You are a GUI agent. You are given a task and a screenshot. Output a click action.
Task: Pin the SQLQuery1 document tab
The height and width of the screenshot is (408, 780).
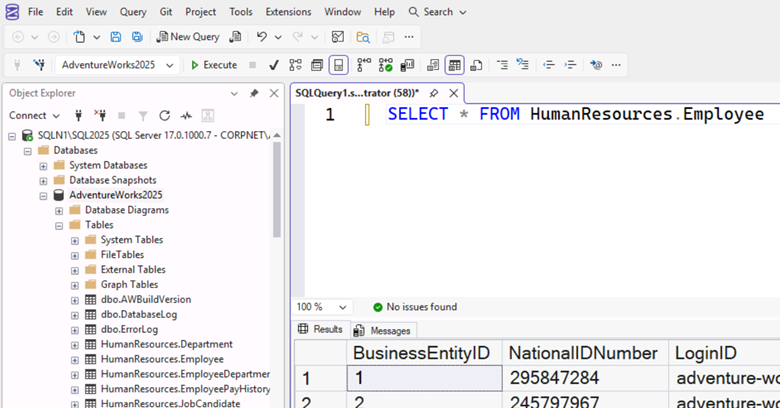434,92
